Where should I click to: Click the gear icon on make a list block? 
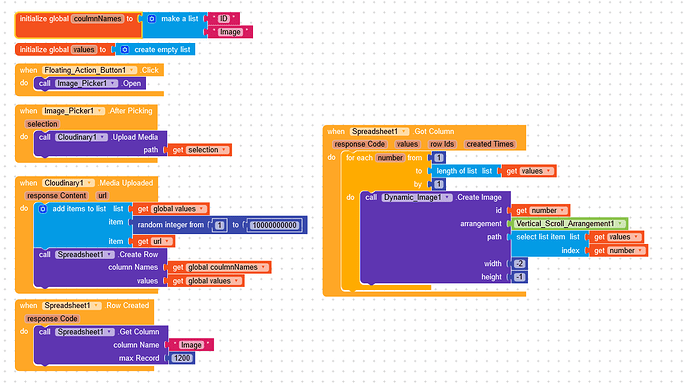pyautogui.click(x=151, y=18)
